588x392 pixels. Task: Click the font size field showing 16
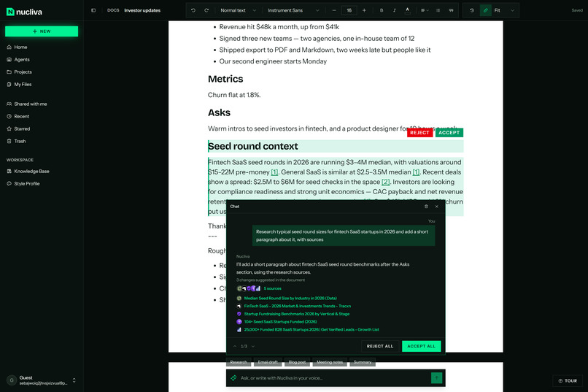(349, 10)
